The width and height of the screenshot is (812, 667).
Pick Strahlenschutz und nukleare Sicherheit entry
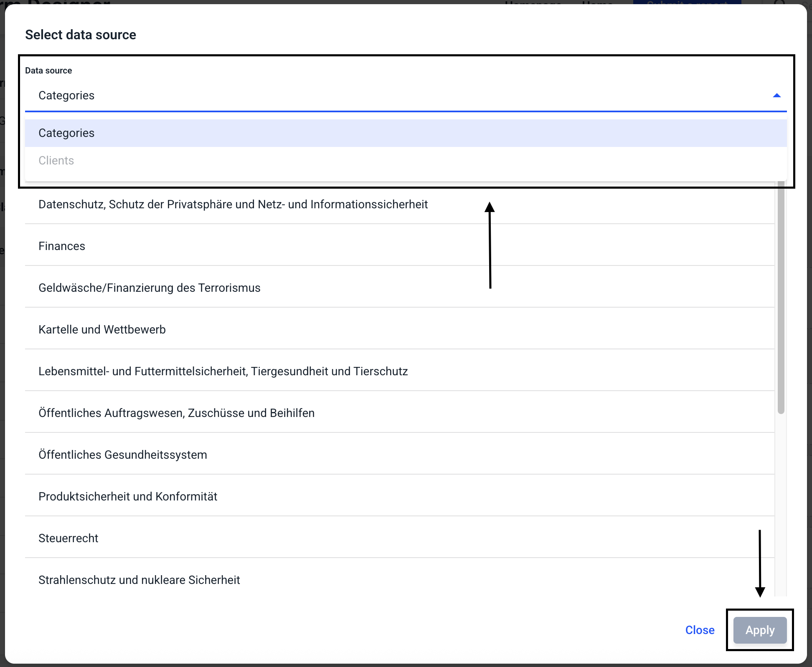click(139, 580)
